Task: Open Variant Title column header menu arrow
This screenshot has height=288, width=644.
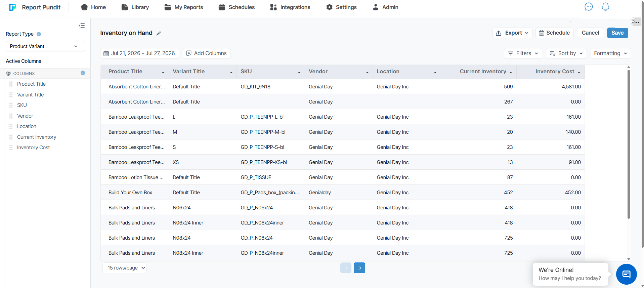Action: (x=231, y=72)
